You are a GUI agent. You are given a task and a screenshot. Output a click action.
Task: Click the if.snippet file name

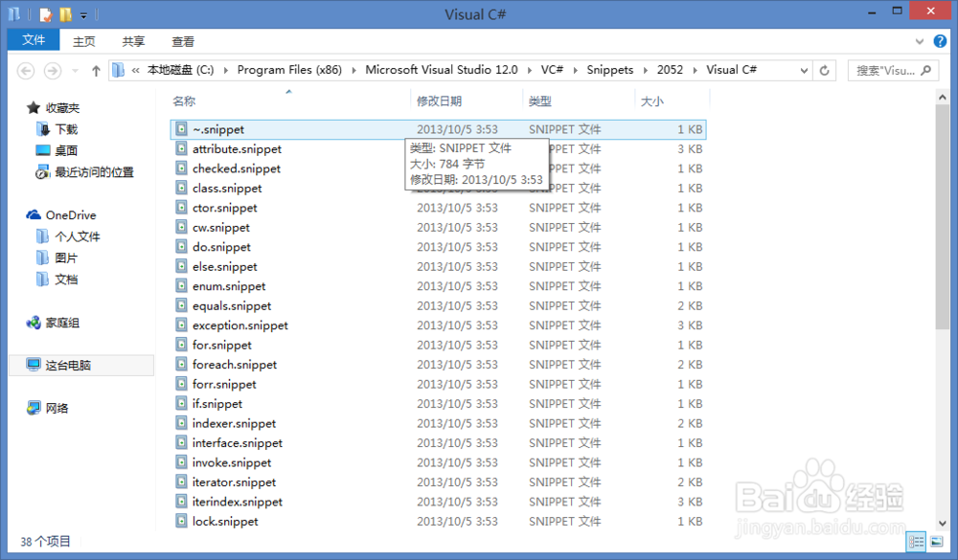[x=217, y=404]
